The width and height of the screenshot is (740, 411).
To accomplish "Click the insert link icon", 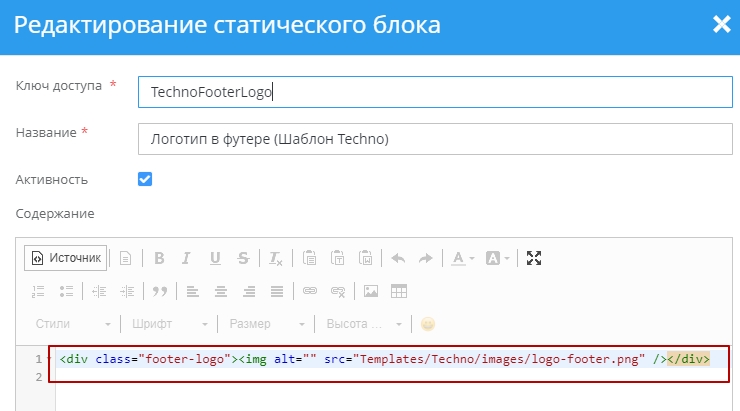I will click(310, 291).
